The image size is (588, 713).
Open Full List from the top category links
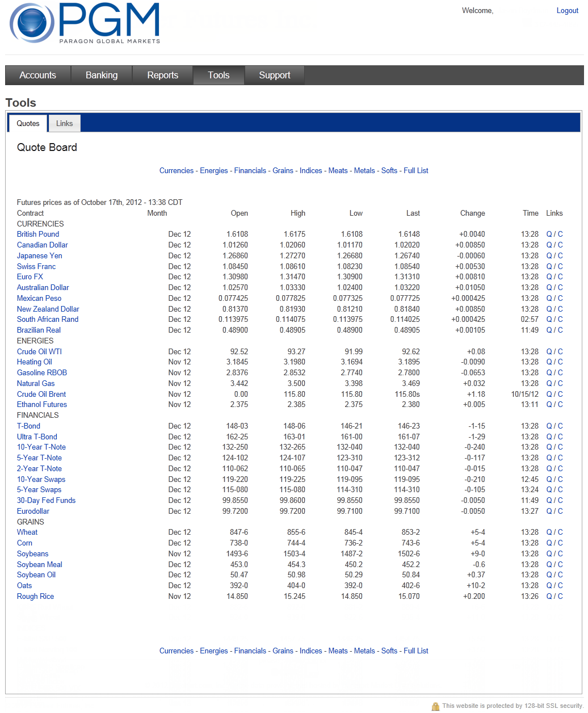pyautogui.click(x=416, y=171)
